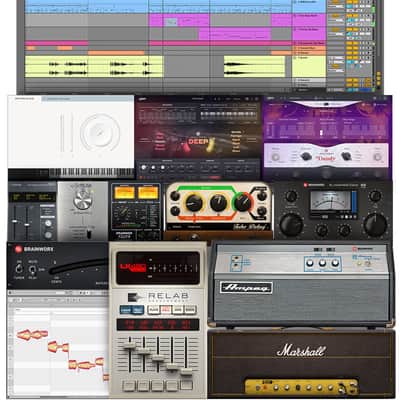The width and height of the screenshot is (400, 400).
Task: Click the large yellow-ringed knob on Tube Delay
Action: click(x=194, y=203)
